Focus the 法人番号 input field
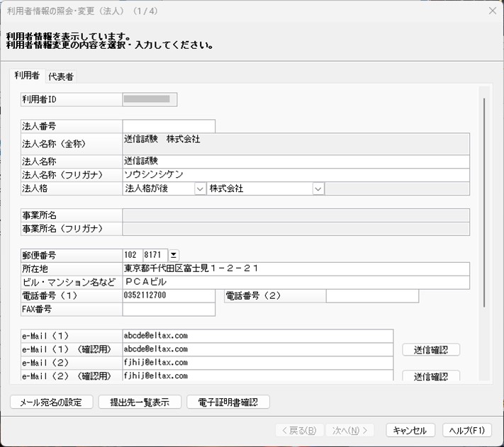504x447 pixels. [x=169, y=126]
